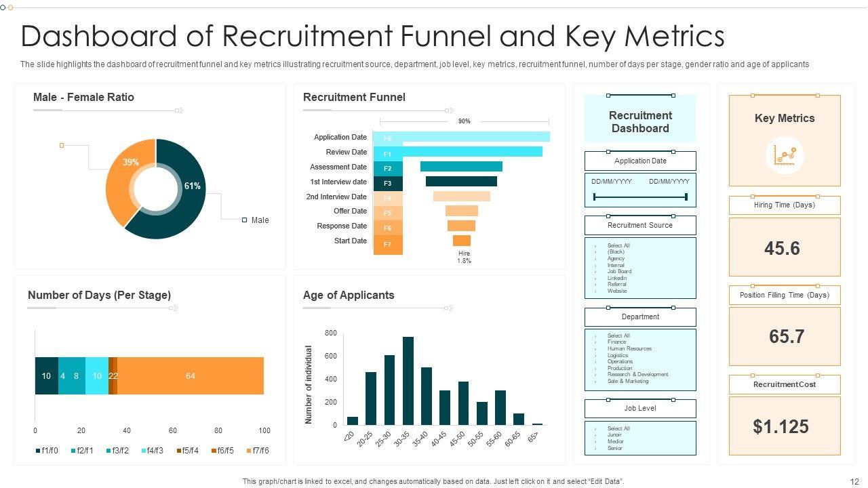868x488 pixels.
Task: Click the first DD/MM/YYYY start date field
Action: (x=611, y=182)
